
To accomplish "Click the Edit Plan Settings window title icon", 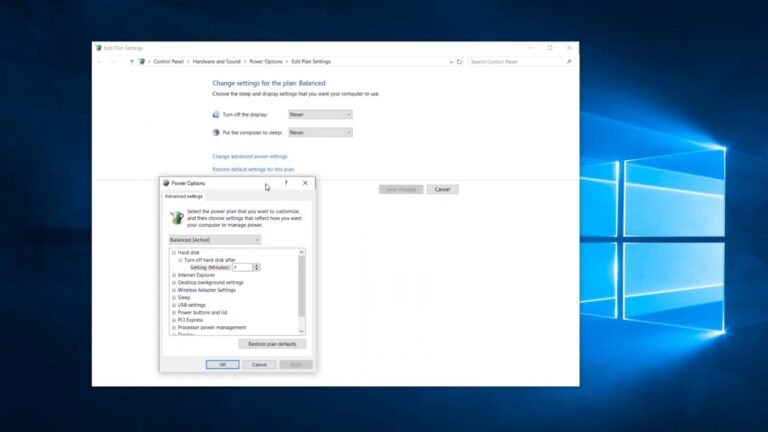I will (98, 48).
